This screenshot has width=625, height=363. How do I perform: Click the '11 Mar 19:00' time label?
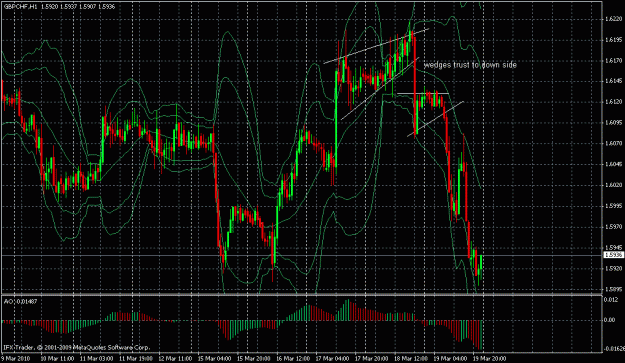tap(136, 359)
